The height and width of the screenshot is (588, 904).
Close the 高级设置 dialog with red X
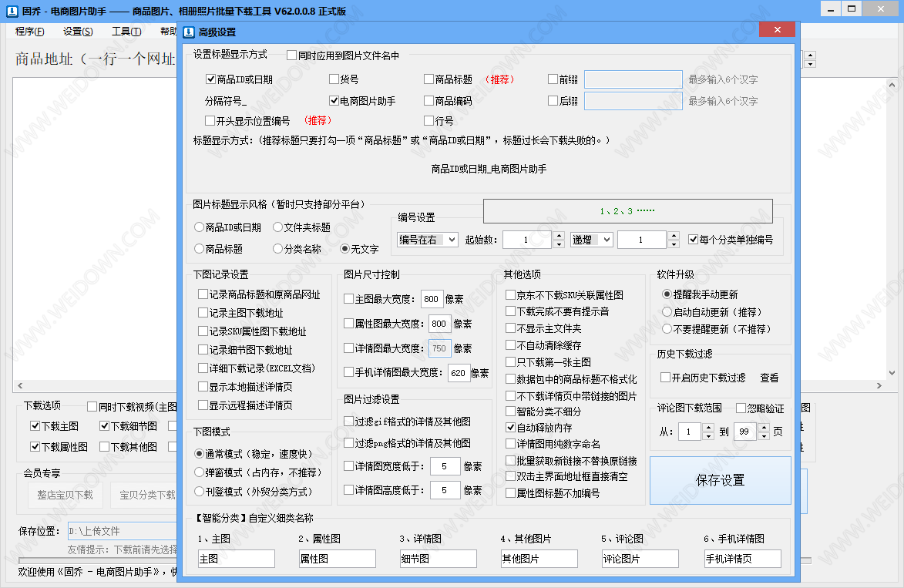[x=777, y=30]
